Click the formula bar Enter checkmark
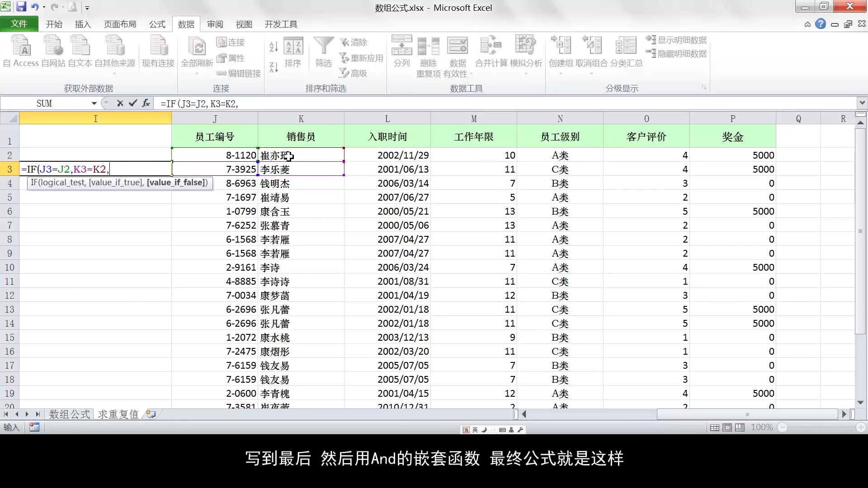 (132, 103)
